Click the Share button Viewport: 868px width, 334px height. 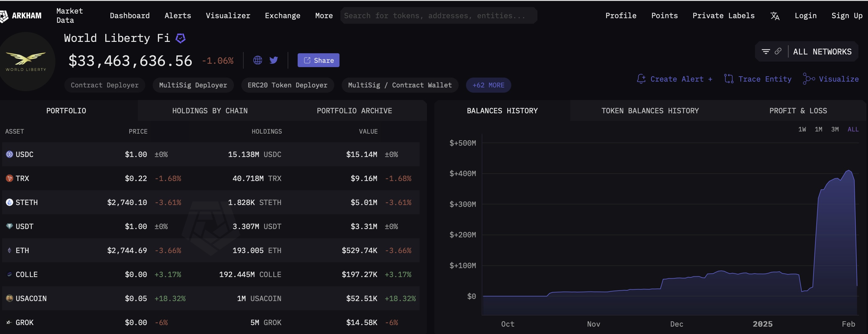[319, 60]
